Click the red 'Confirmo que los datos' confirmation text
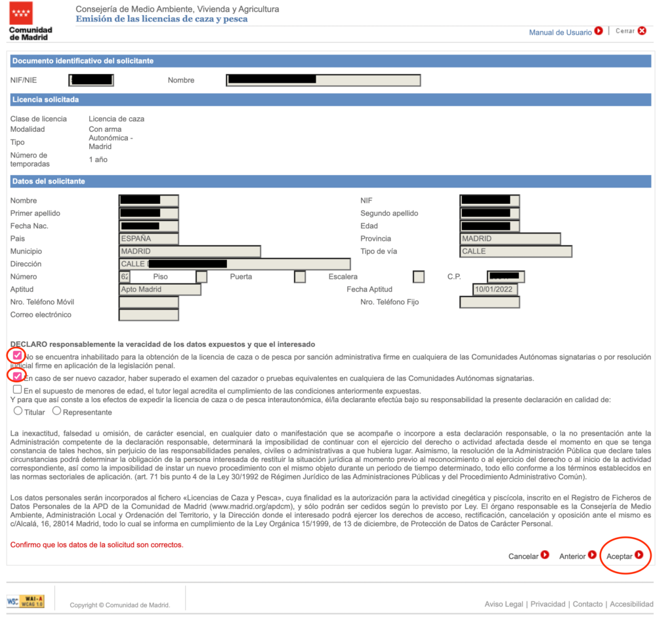 (97, 545)
